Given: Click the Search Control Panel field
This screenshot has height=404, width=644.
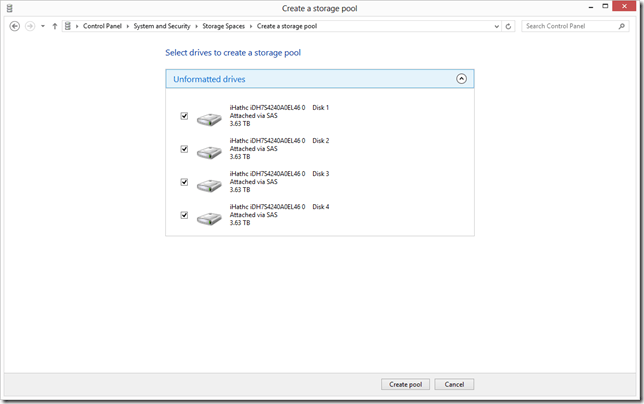Looking at the screenshot, I should pos(568,26).
